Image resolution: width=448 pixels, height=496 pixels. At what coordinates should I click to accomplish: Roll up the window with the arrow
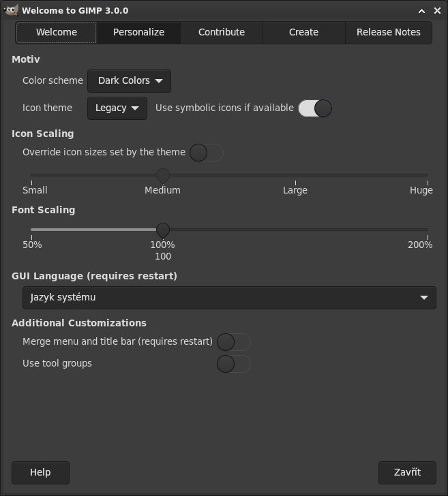click(421, 11)
